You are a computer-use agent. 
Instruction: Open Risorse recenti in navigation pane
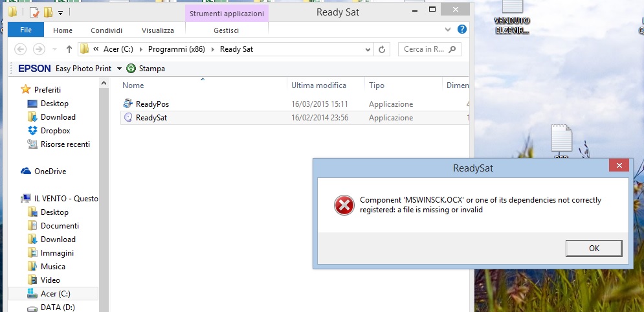(65, 144)
